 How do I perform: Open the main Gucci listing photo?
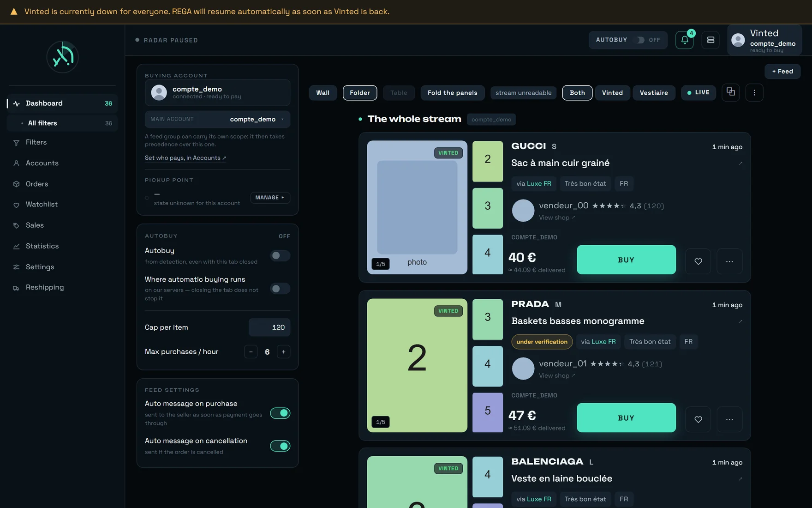[x=417, y=207]
